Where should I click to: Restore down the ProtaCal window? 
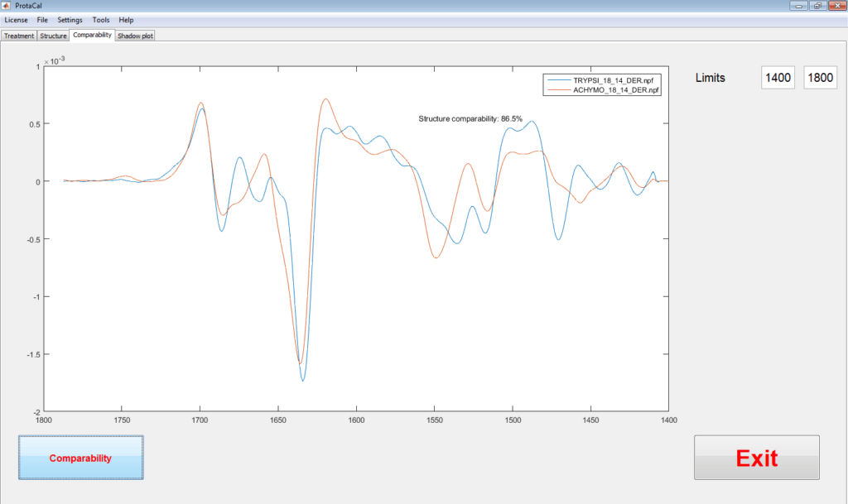point(817,6)
